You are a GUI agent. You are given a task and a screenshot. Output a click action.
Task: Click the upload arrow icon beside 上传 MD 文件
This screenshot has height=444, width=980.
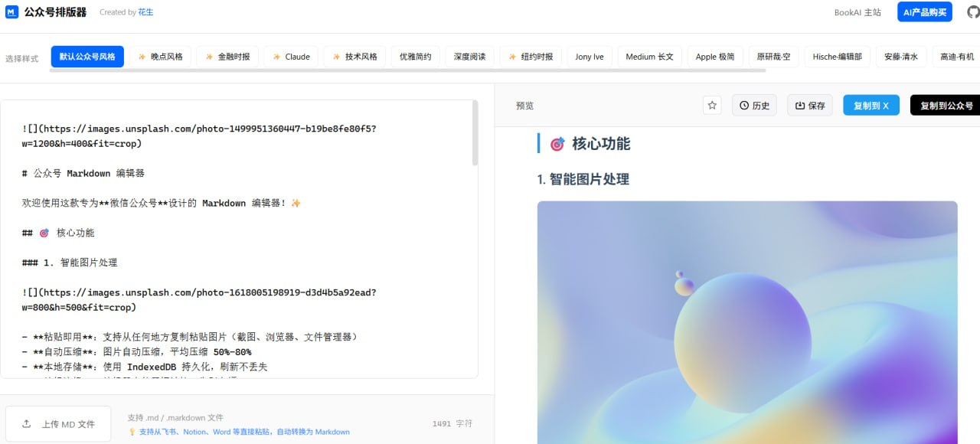tap(27, 423)
